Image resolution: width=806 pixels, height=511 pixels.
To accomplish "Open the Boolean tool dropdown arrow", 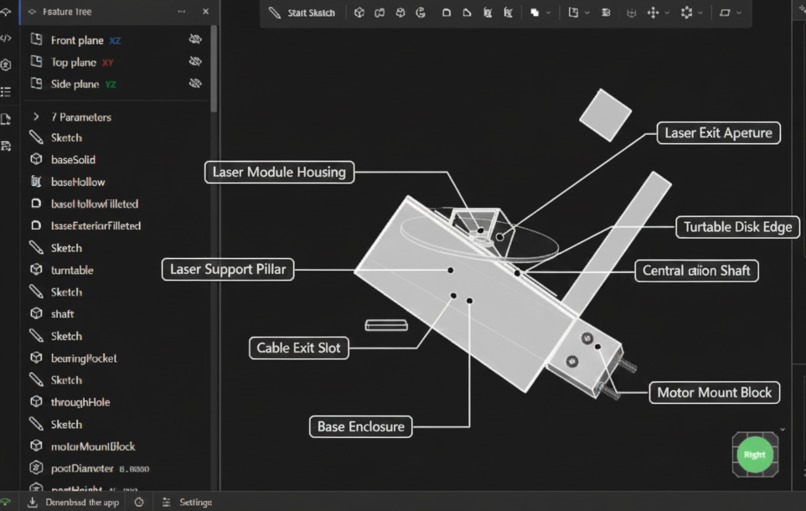I will [548, 13].
